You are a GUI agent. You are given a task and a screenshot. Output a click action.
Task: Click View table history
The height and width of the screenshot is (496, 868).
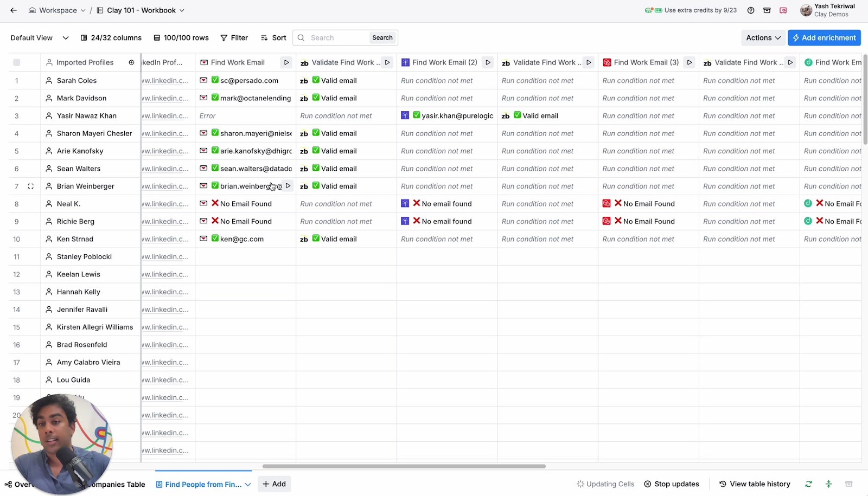coord(755,484)
